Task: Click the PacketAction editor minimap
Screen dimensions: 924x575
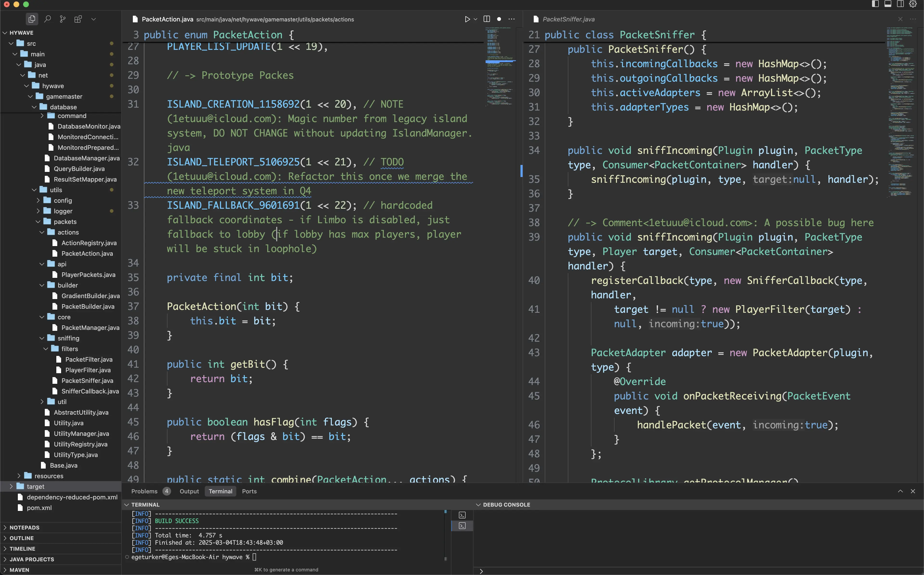Action: pyautogui.click(x=500, y=66)
